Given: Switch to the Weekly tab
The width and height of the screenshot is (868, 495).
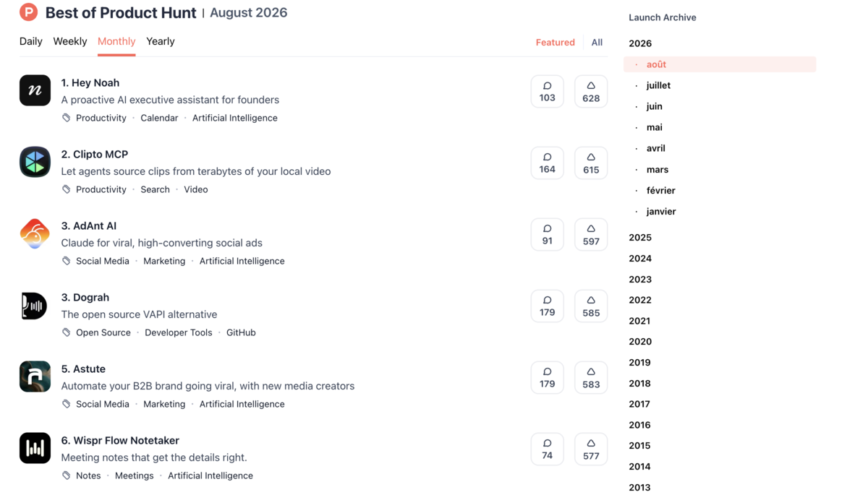Looking at the screenshot, I should tap(70, 41).
